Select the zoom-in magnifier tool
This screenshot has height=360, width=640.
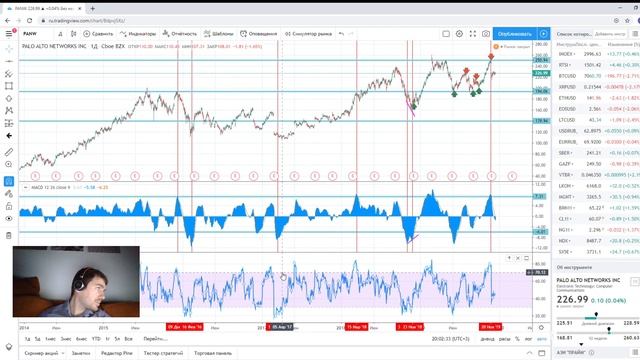click(9, 164)
